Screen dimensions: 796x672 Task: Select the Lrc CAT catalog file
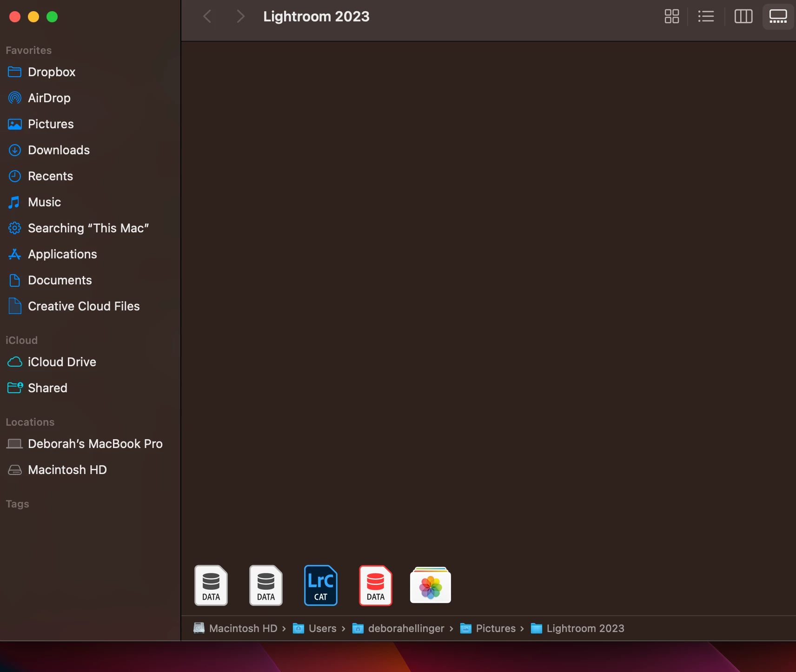pos(321,586)
